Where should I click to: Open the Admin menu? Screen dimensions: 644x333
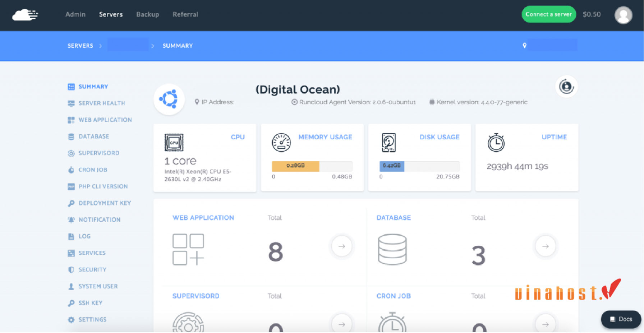(75, 14)
